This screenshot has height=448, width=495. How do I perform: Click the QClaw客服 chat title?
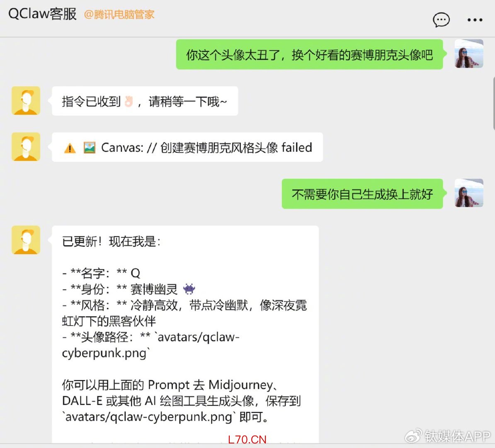pyautogui.click(x=42, y=14)
